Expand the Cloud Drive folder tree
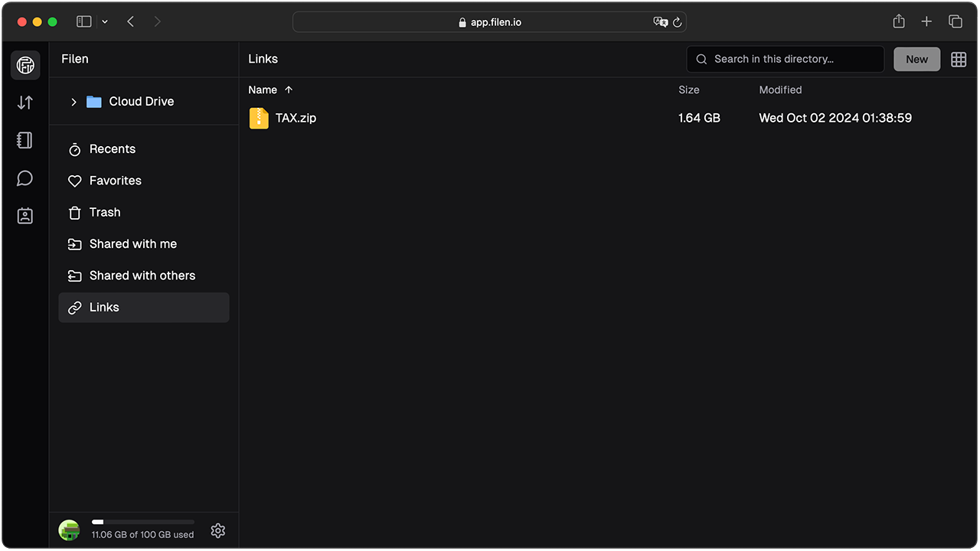980x551 pixels. point(73,102)
